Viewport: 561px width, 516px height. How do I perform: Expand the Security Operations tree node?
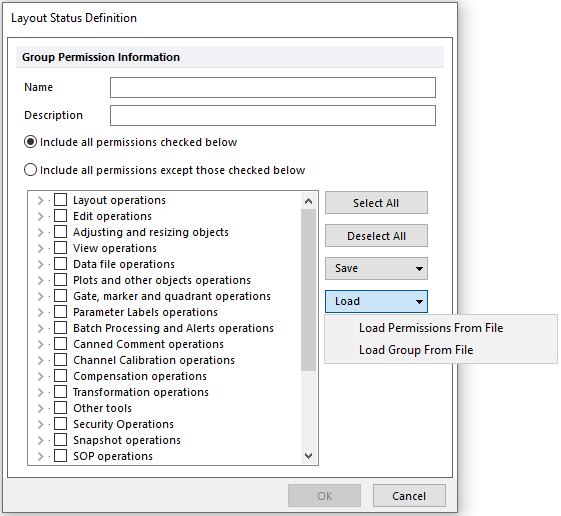point(40,424)
